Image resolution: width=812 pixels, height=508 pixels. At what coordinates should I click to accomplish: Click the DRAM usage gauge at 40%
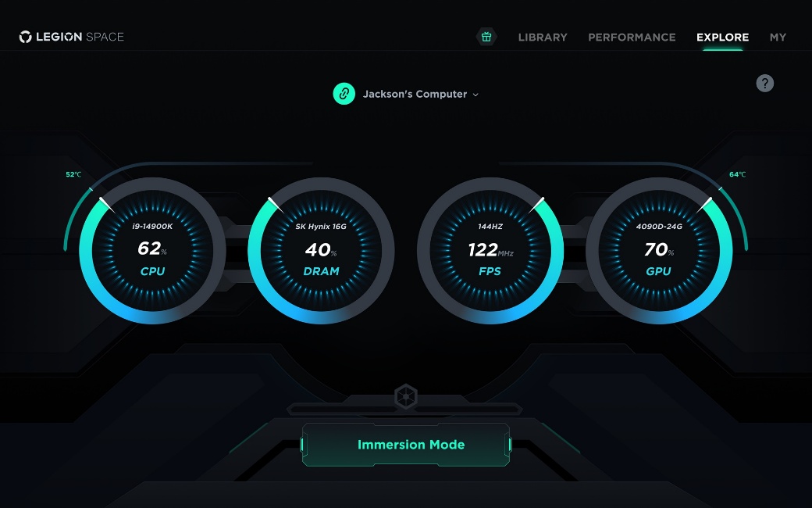click(321, 250)
